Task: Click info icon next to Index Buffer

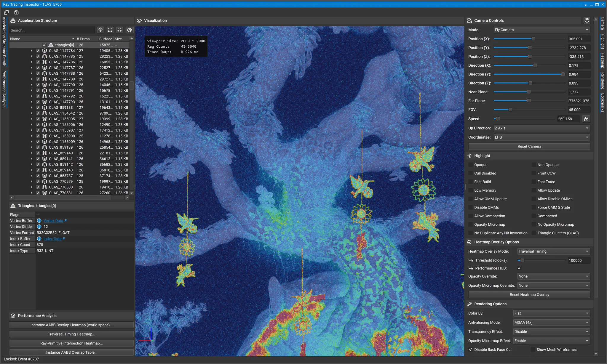Action: click(39, 239)
